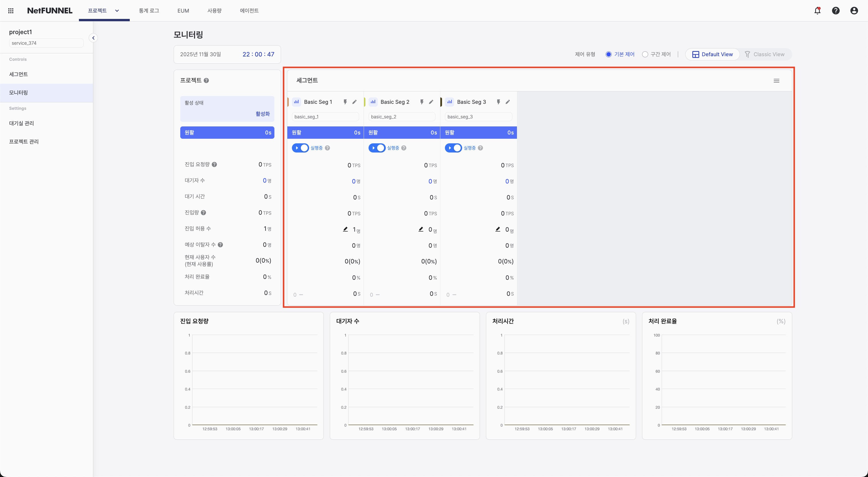The image size is (868, 477).
Task: Collapse the left sidebar with the arrow
Action: 93,38
